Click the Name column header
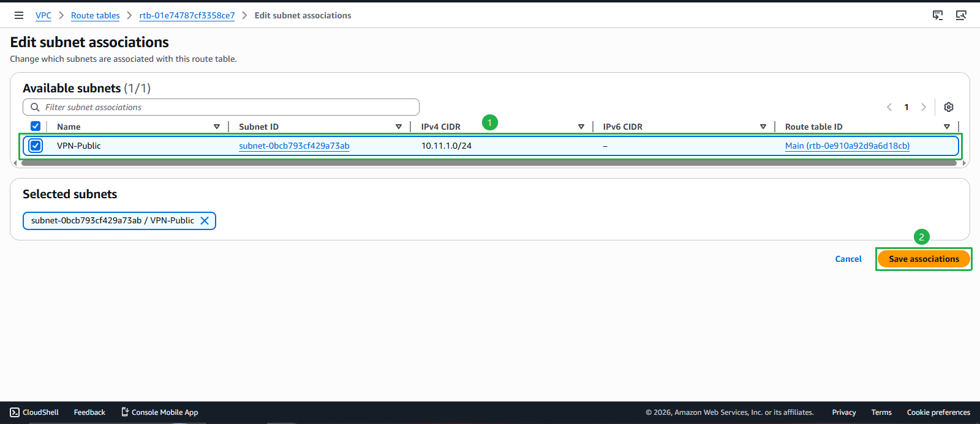The width and height of the screenshot is (980, 424). point(69,127)
